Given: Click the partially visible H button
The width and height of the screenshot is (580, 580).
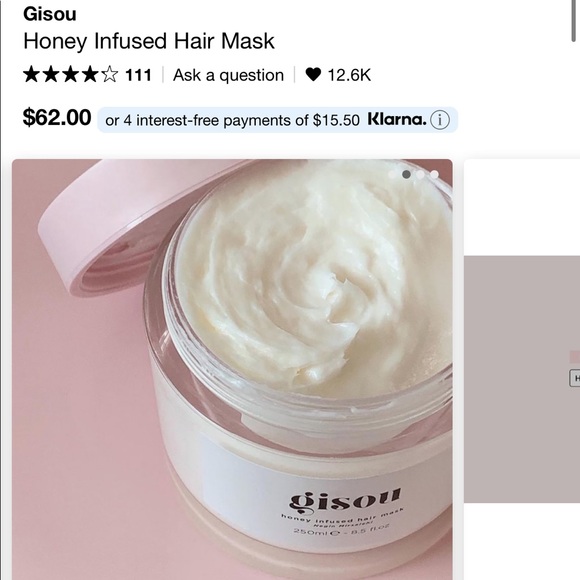Looking at the screenshot, I should point(574,378).
